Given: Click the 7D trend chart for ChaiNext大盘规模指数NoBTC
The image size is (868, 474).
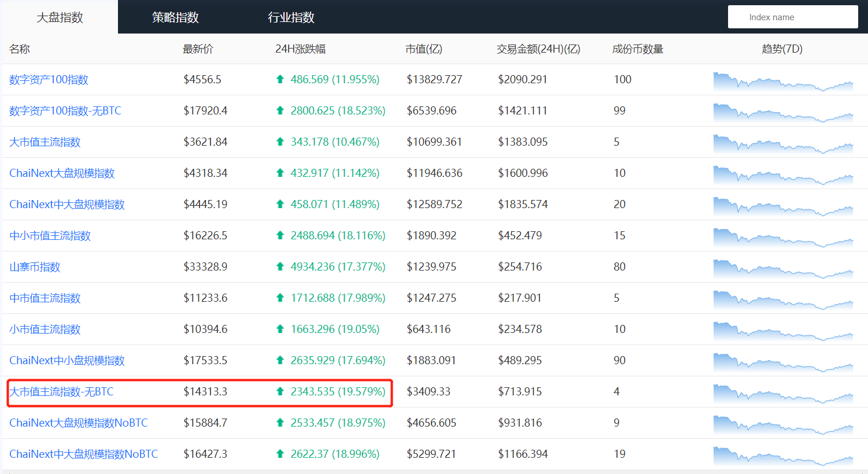Looking at the screenshot, I should click(783, 425).
